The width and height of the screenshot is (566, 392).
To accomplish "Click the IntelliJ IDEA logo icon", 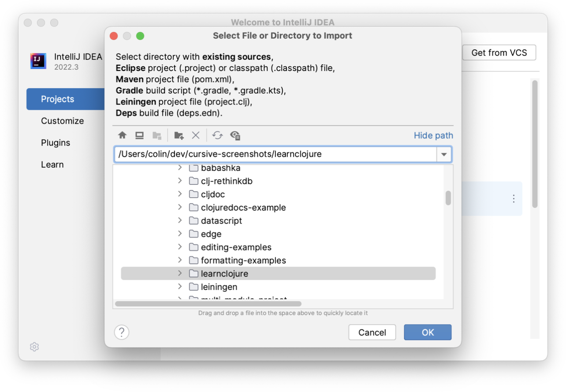I will coord(38,61).
